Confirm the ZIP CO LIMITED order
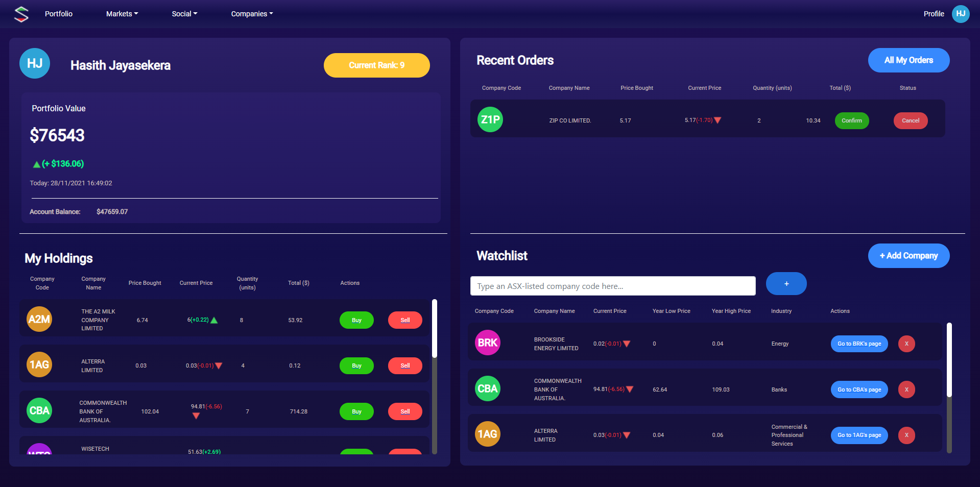 click(852, 120)
